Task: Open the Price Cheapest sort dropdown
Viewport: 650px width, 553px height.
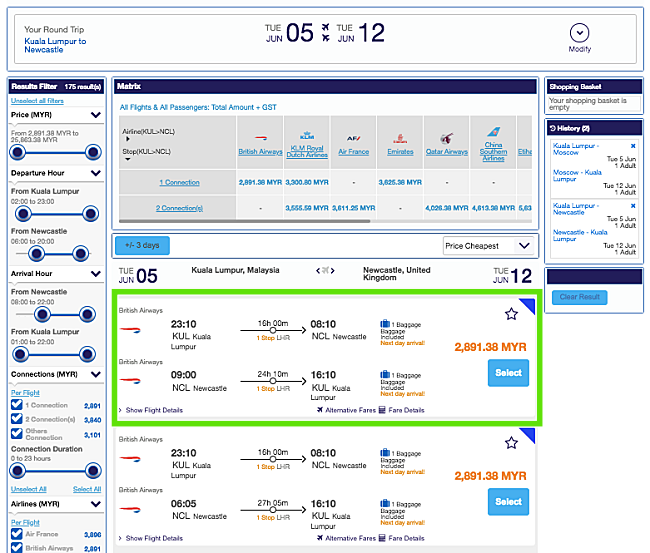Action: [x=489, y=246]
